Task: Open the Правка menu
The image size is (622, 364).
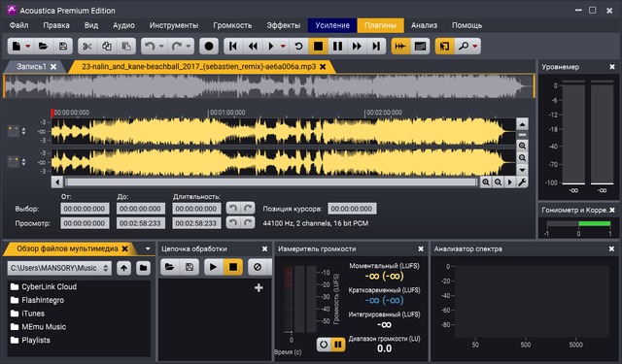Action: [x=56, y=25]
